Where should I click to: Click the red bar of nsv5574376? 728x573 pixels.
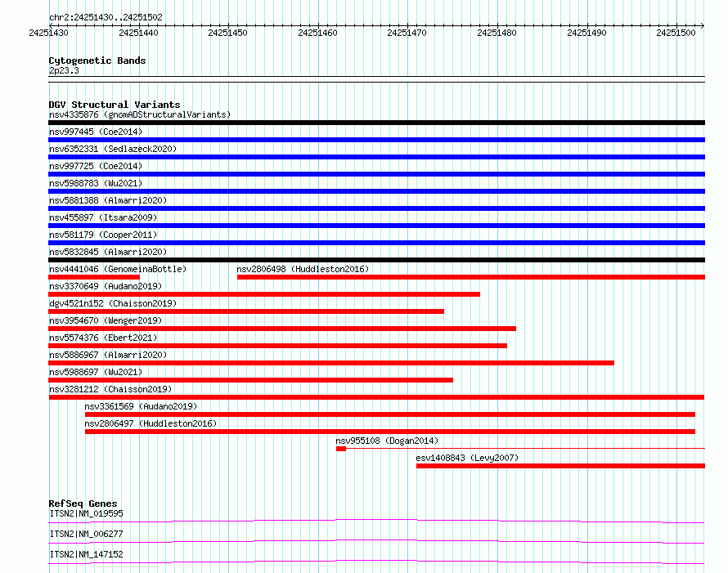click(277, 346)
